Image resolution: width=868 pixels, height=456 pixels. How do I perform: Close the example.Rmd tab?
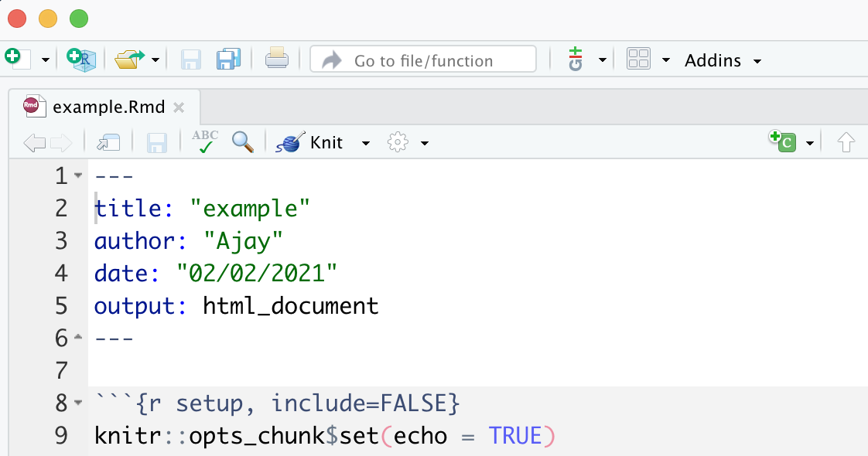[x=179, y=107]
